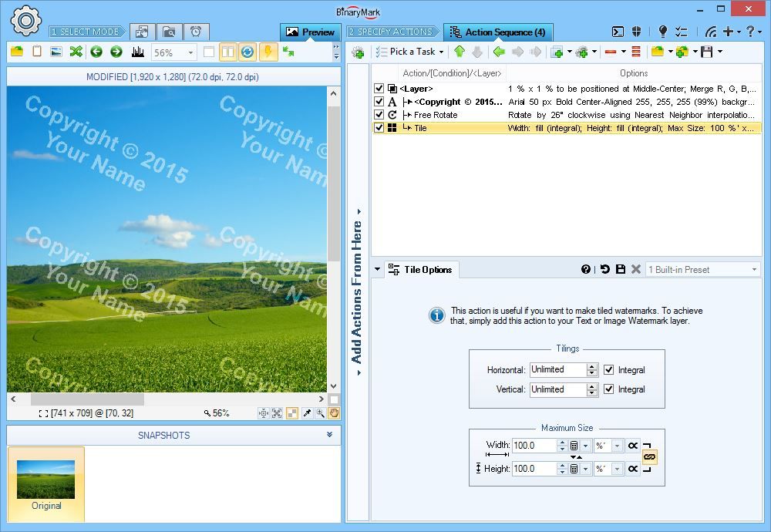Select the folder search mode tab
Image resolution: width=771 pixels, height=532 pixels.
coord(169,32)
